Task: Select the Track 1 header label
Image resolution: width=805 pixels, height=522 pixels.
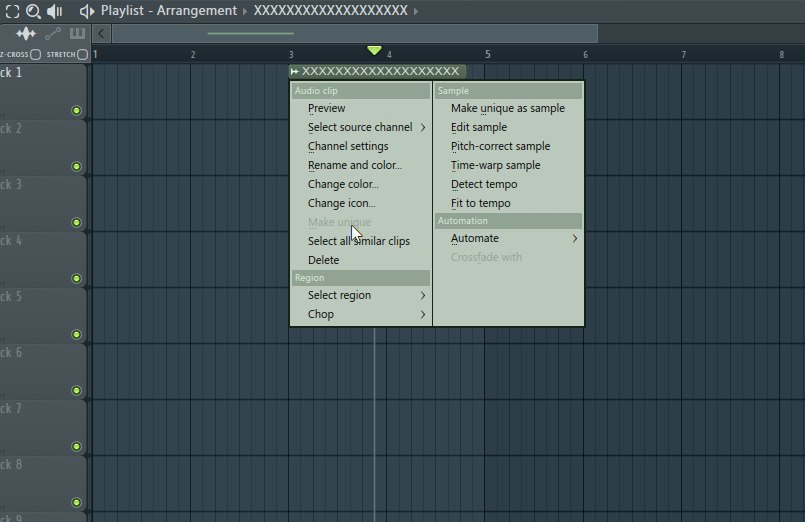Action: [11, 73]
